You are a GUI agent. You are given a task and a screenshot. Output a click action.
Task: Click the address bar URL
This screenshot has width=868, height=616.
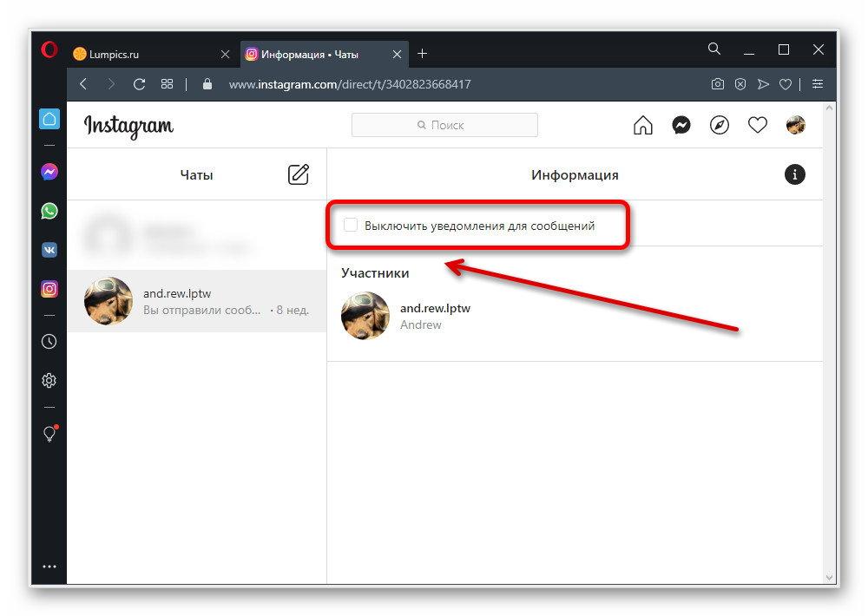350,84
